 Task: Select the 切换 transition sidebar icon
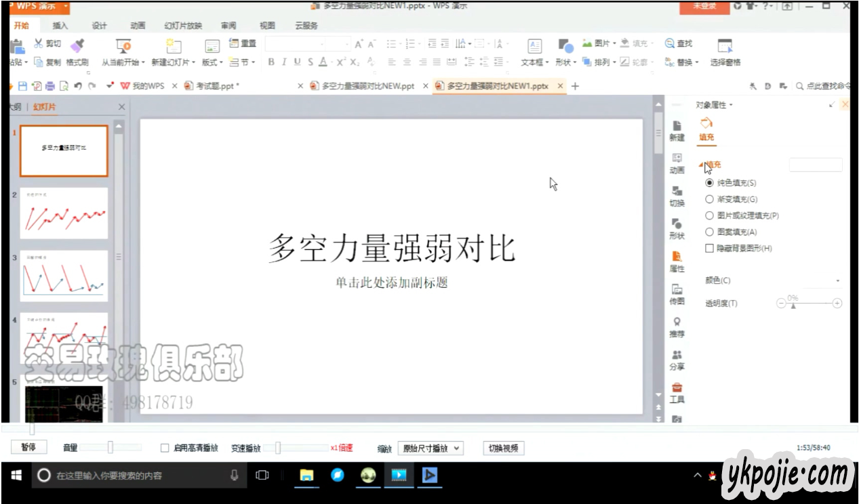(x=677, y=192)
